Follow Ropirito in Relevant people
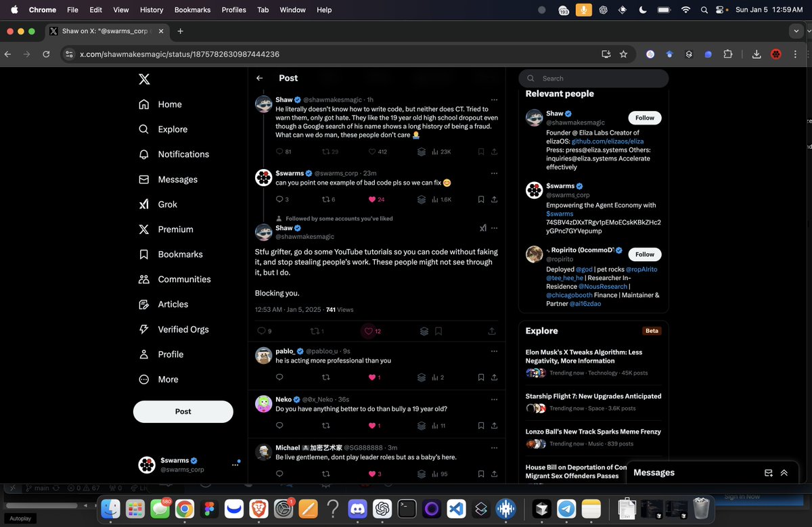 tap(645, 254)
